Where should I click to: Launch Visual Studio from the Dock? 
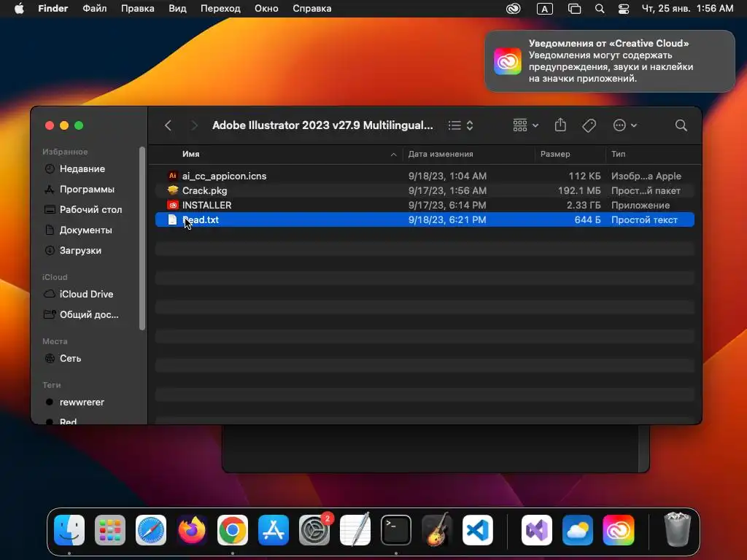tap(537, 529)
